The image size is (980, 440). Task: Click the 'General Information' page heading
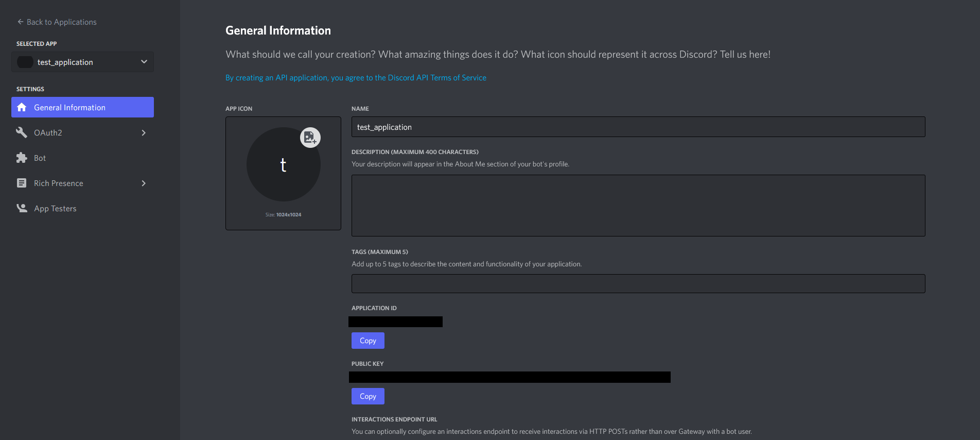(278, 30)
